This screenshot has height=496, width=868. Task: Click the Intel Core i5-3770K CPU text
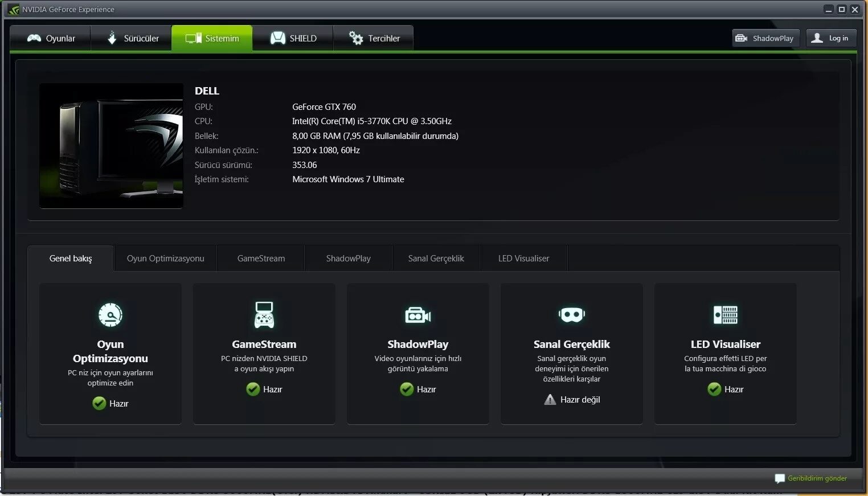pyautogui.click(x=372, y=121)
